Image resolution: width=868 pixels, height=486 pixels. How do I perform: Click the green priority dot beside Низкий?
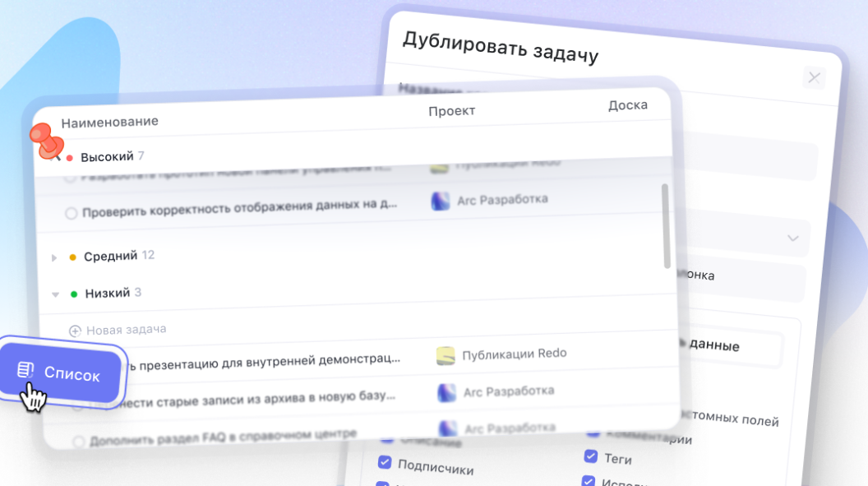tap(72, 293)
